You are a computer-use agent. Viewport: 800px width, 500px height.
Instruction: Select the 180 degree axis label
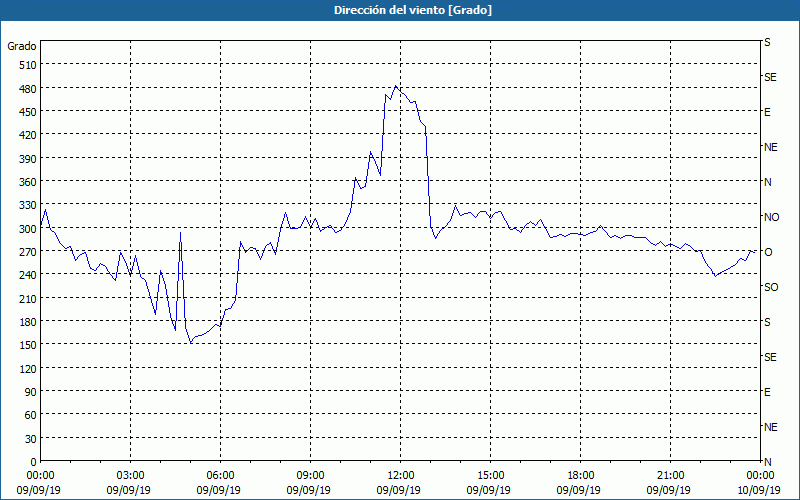click(28, 322)
